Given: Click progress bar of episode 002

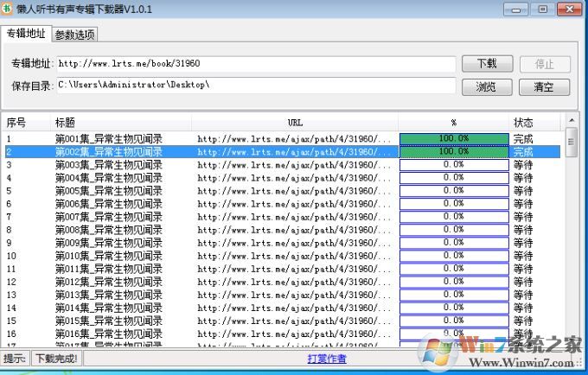Looking at the screenshot, I should tap(453, 151).
